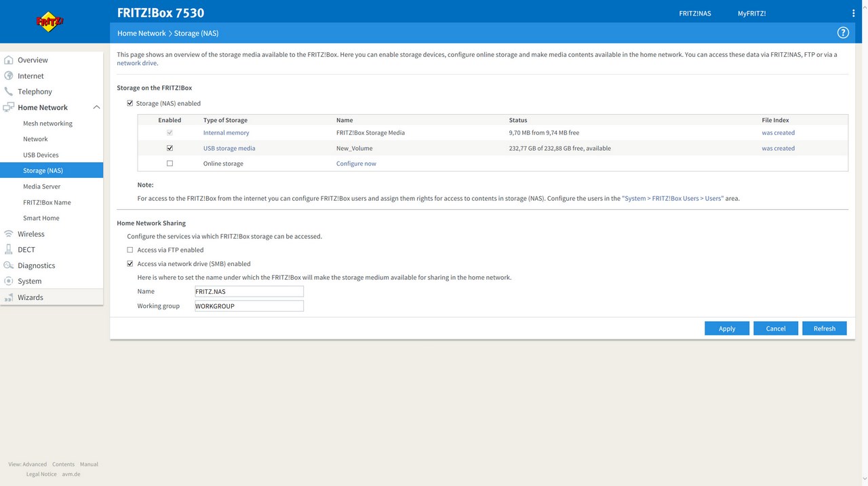
Task: Open MyFRITZ! from the header
Action: point(752,13)
